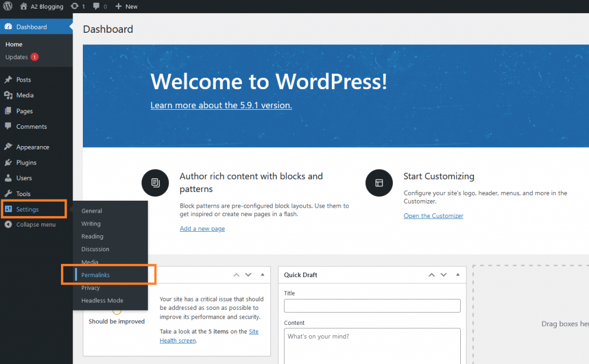
Task: Click the Pages icon in sidebar
Action: [x=8, y=111]
